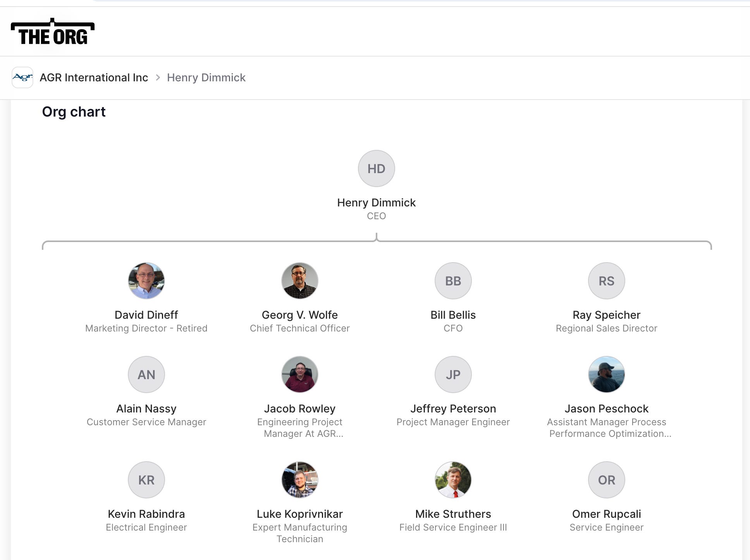Click Mike Struthers profile photo

[453, 480]
